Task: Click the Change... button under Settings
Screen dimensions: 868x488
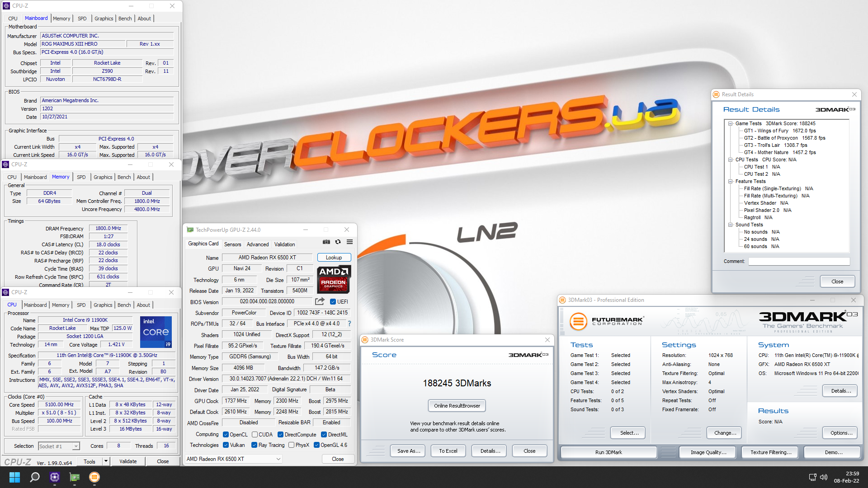Action: pyautogui.click(x=725, y=433)
